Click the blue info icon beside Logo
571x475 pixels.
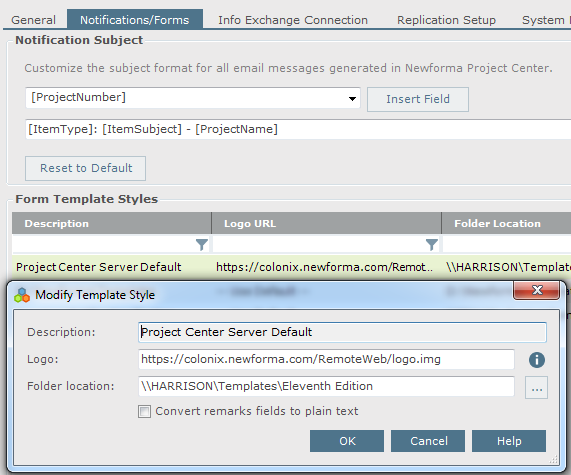pyautogui.click(x=537, y=360)
